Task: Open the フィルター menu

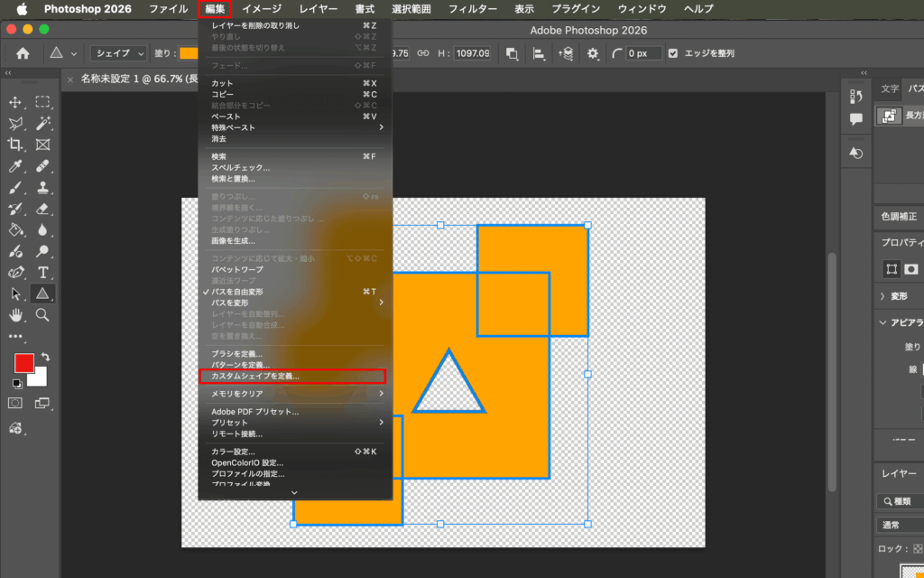Action: (x=473, y=9)
